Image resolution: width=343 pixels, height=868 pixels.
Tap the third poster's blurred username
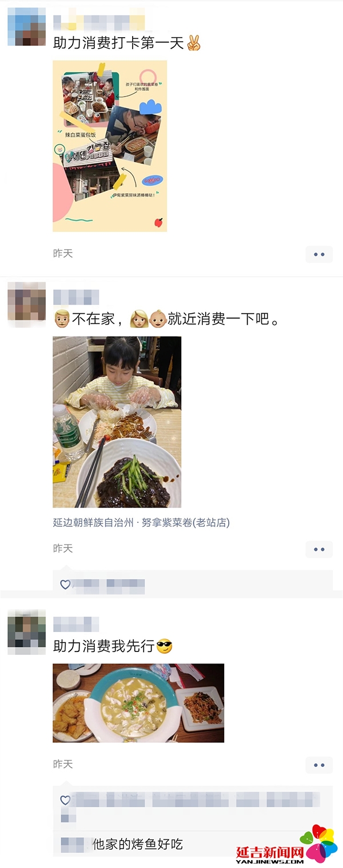pos(76,624)
